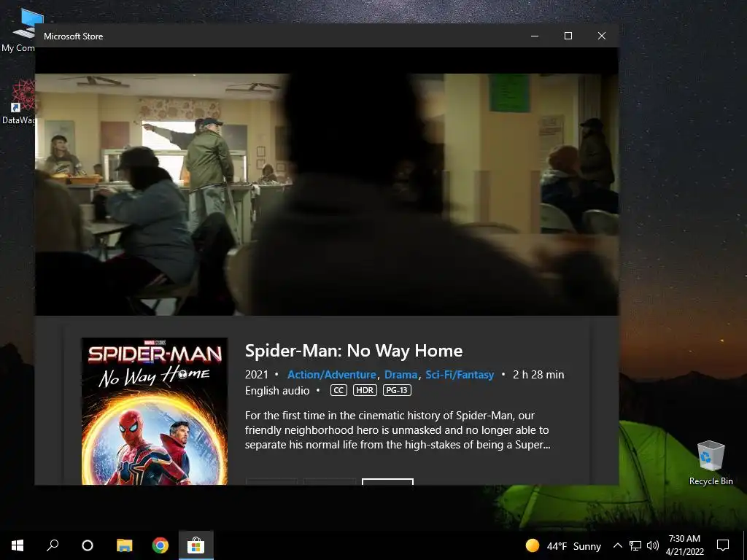Viewport: 747px width, 560px height.
Task: Launch Google Chrome from the taskbar
Action: 160,545
